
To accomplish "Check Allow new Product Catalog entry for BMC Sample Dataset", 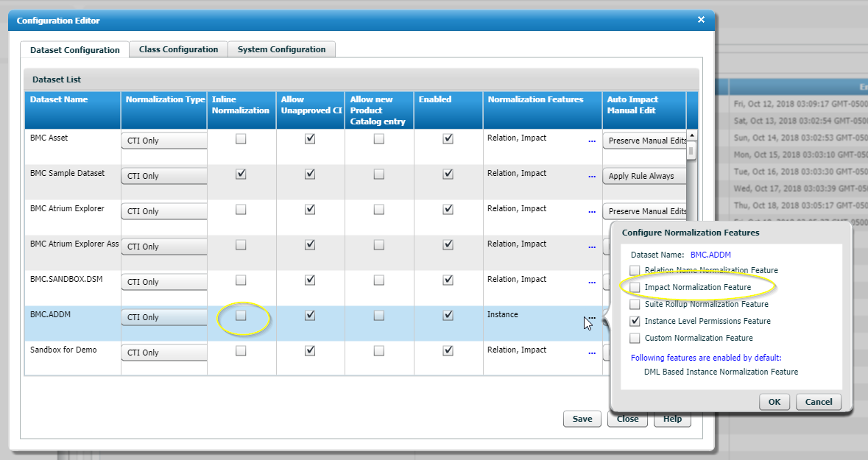I will pyautogui.click(x=378, y=174).
